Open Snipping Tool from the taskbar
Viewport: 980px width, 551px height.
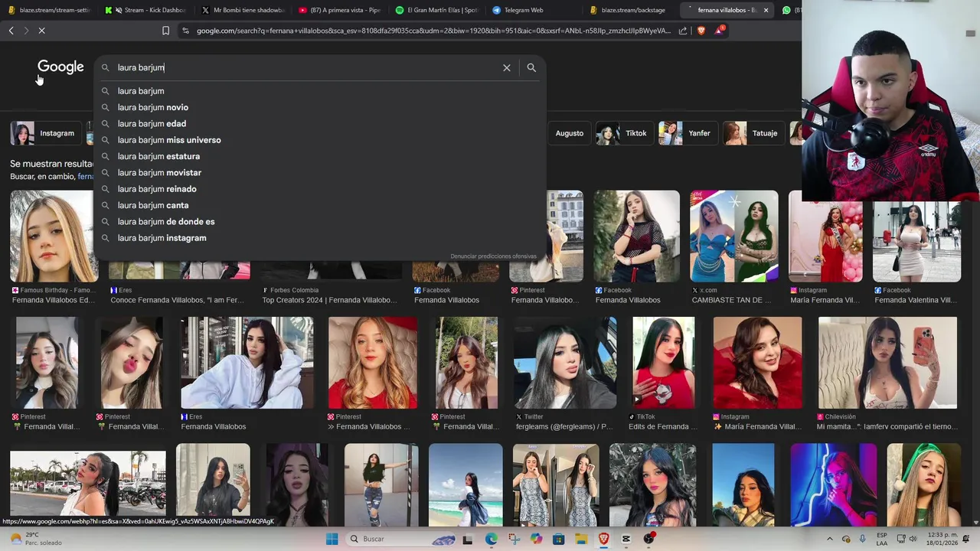513,539
